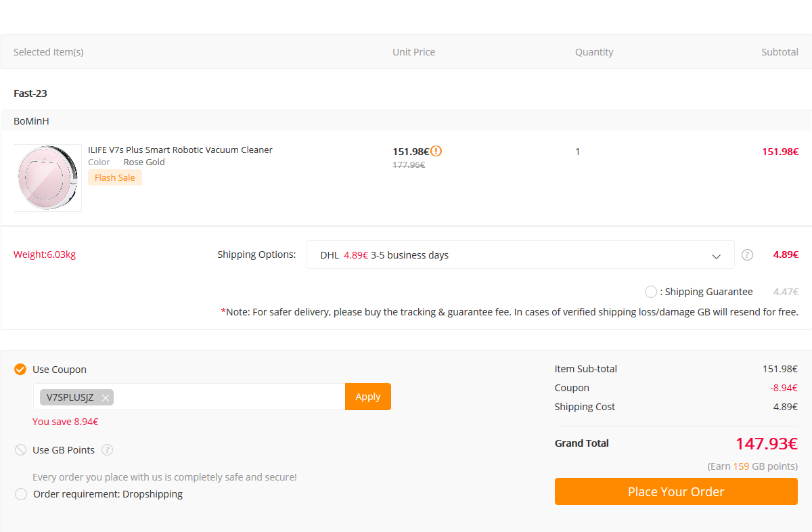Focus the coupon code input field
Image resolution: width=812 pixels, height=532 pixels.
[x=189, y=397]
